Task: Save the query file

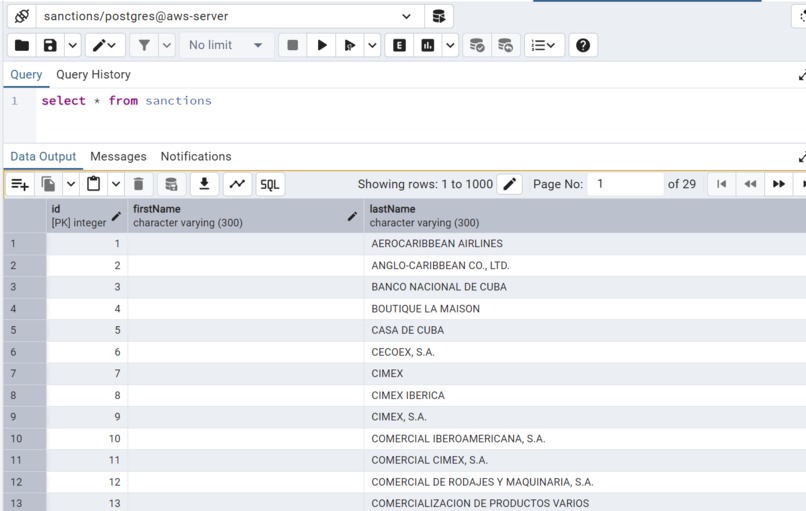Action: (50, 45)
